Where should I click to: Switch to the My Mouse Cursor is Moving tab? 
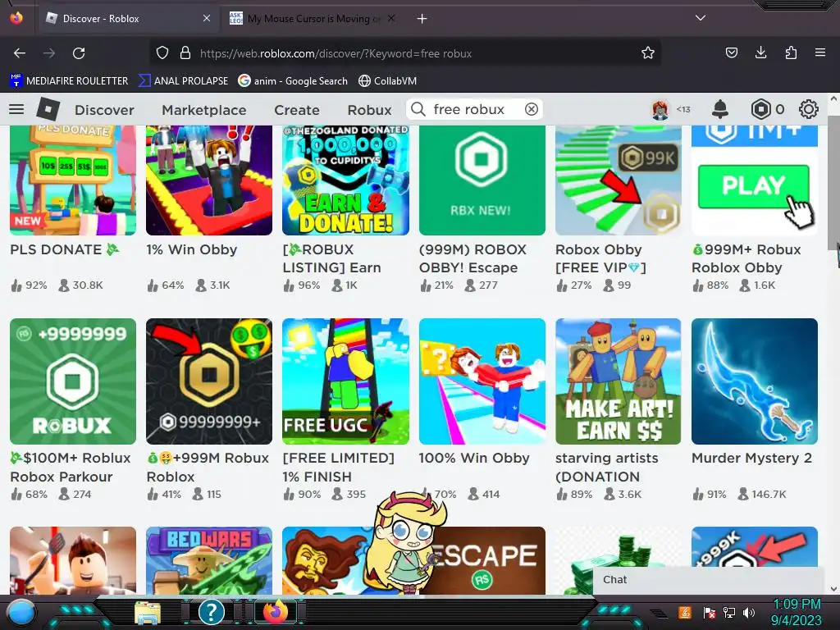(x=313, y=19)
